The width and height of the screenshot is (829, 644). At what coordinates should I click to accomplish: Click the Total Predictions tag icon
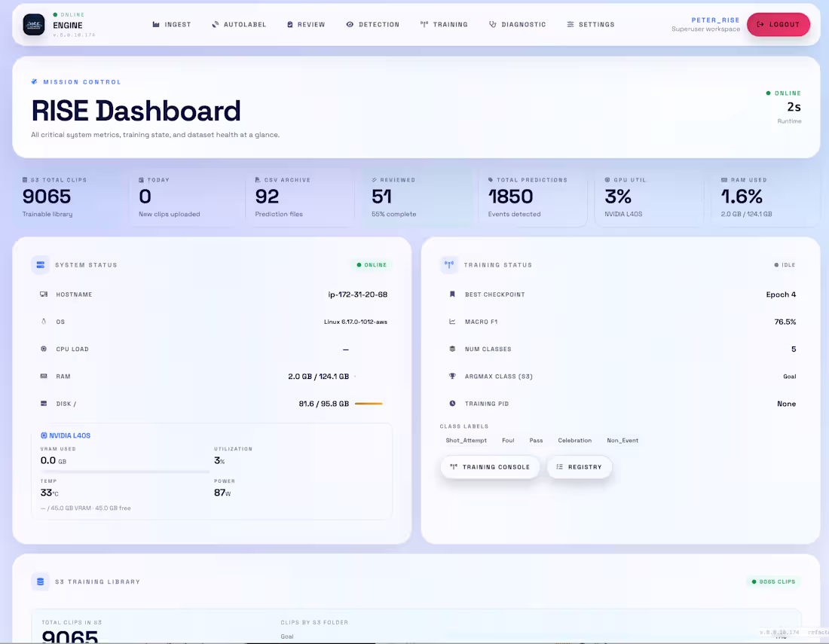tap(491, 180)
